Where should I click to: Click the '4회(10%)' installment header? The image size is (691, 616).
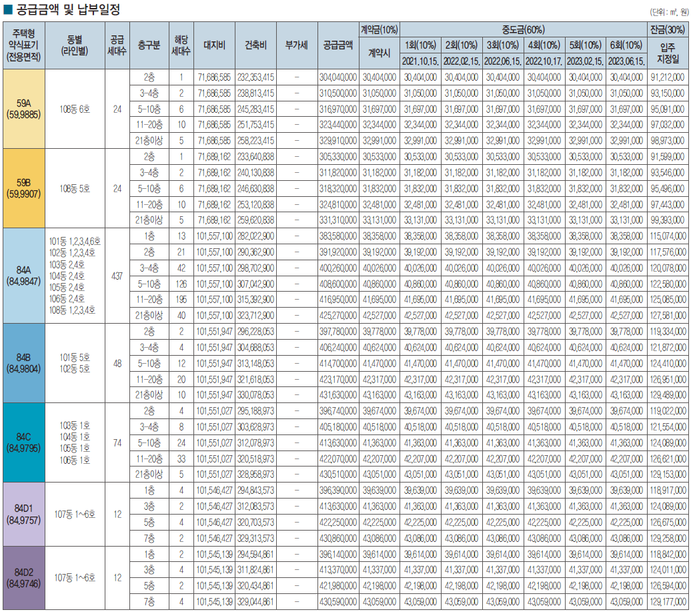[x=544, y=45]
